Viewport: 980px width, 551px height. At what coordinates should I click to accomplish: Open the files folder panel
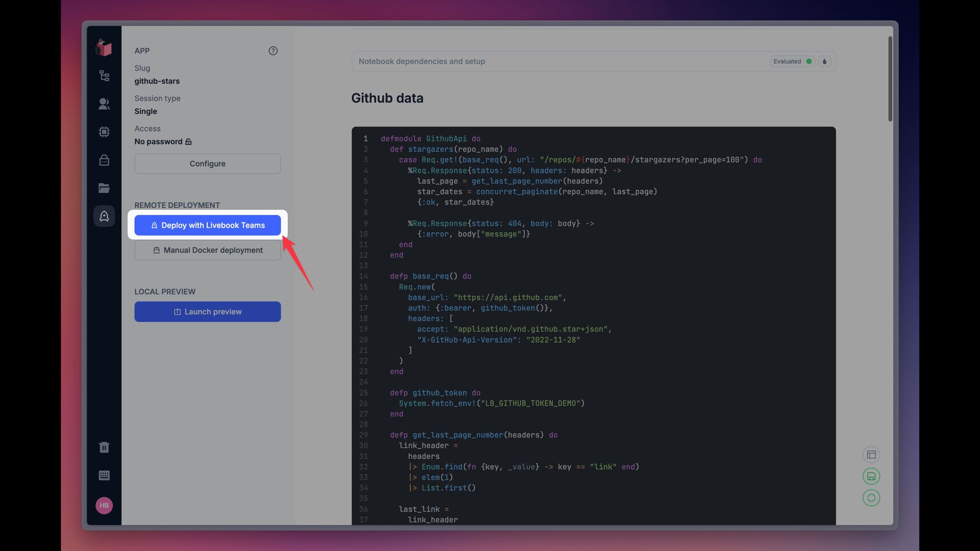pos(104,188)
